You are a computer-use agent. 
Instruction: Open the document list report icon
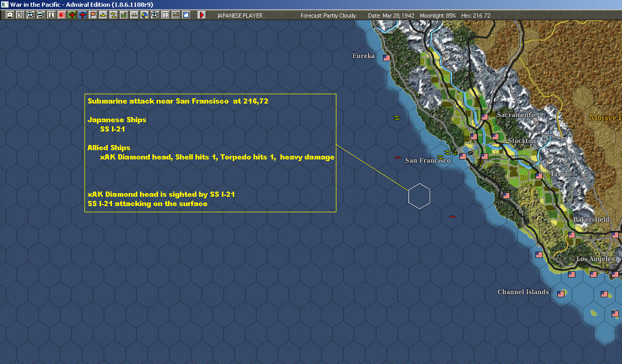20,15
